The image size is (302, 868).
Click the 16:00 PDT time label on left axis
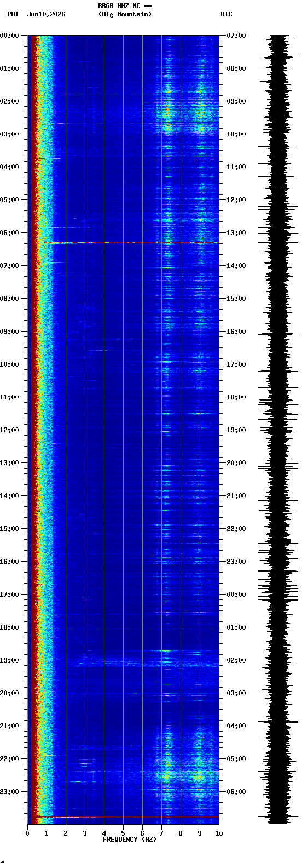point(9,562)
